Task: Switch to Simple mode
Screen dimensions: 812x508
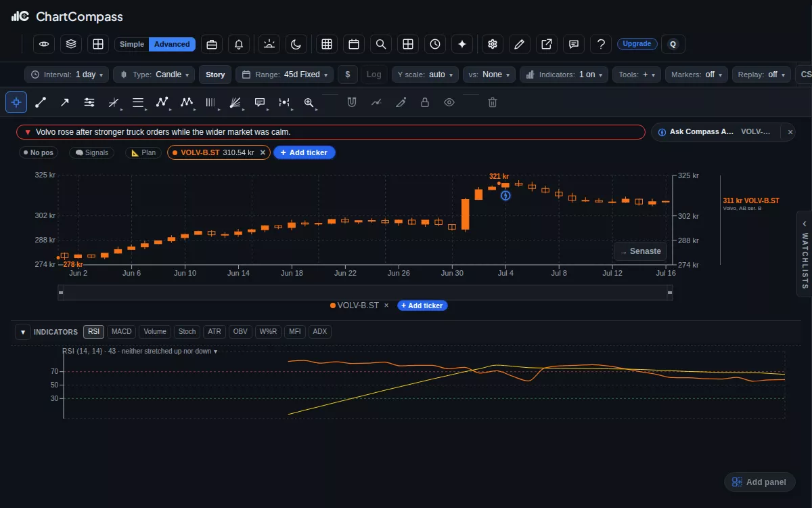Action: 132,44
